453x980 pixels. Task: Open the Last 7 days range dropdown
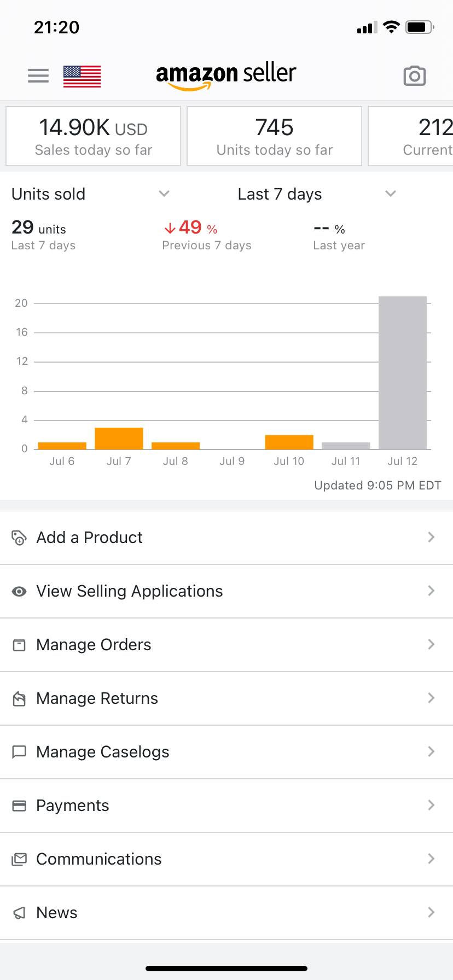click(x=390, y=194)
